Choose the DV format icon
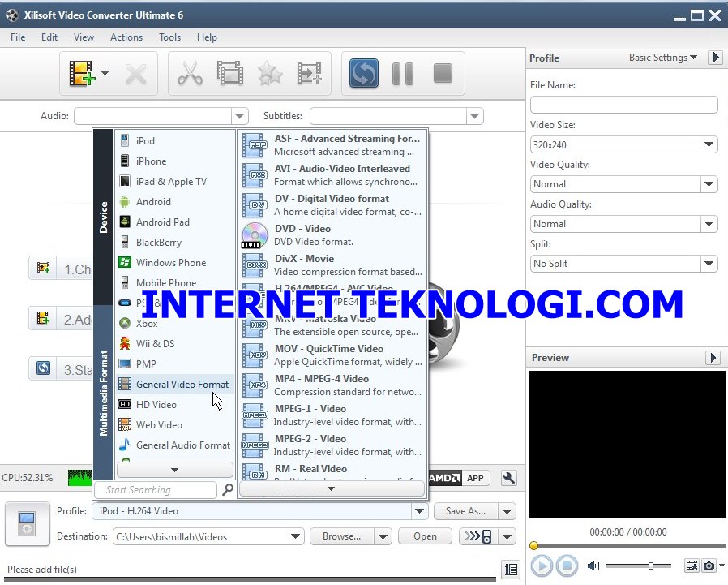The height and width of the screenshot is (585, 728). (255, 205)
